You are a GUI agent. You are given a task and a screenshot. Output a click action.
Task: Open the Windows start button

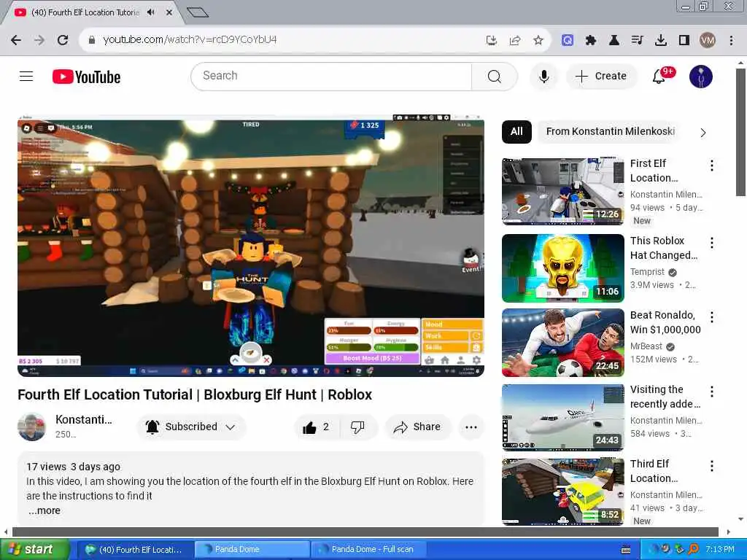coord(34,550)
